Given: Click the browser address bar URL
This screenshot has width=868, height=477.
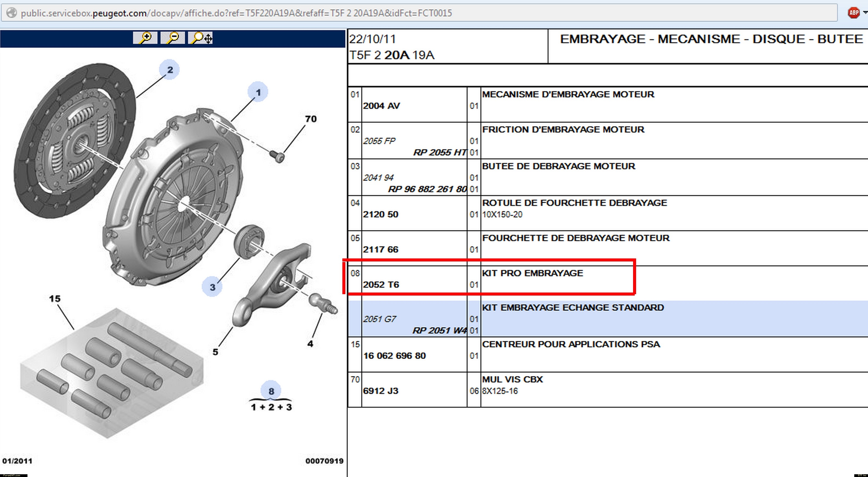Looking at the screenshot, I should coord(236,13).
